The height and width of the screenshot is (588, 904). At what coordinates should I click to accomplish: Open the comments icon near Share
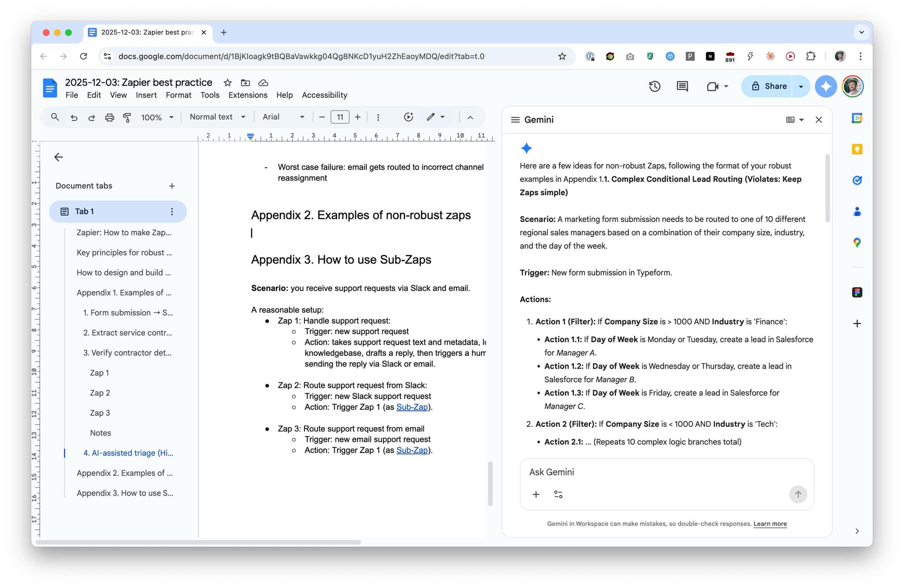pos(682,86)
